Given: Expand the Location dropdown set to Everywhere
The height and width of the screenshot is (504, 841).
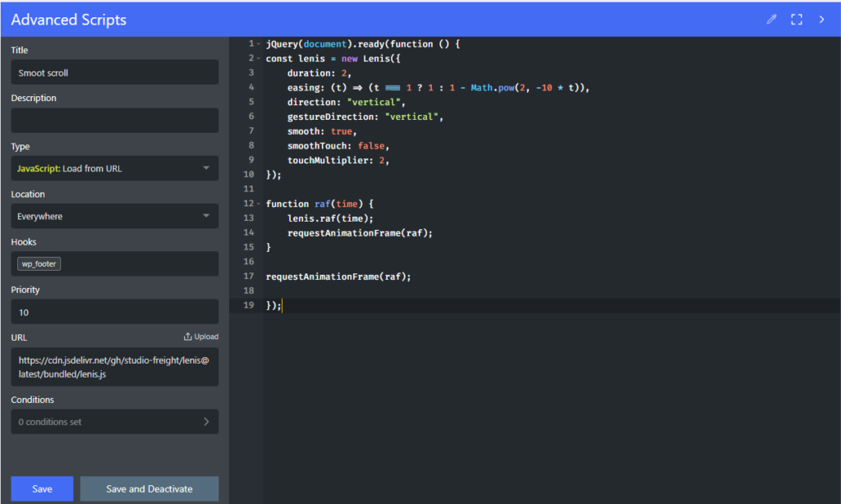Looking at the screenshot, I should coord(114,217).
